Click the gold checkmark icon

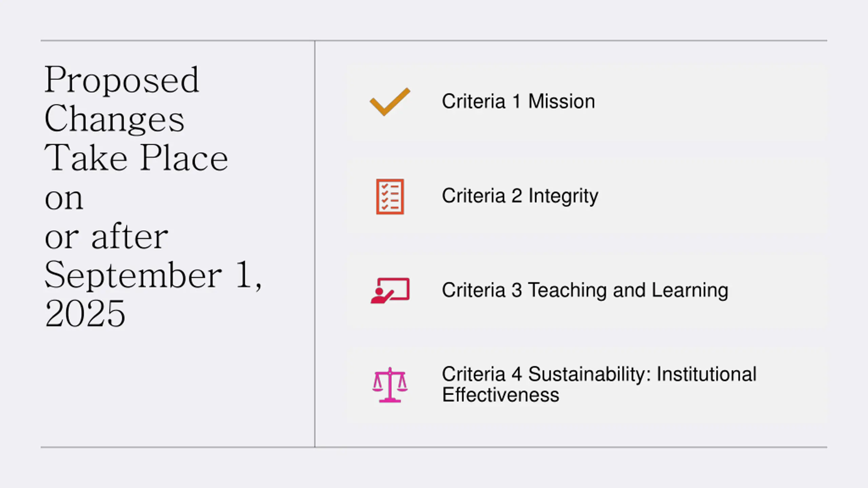[x=390, y=102]
